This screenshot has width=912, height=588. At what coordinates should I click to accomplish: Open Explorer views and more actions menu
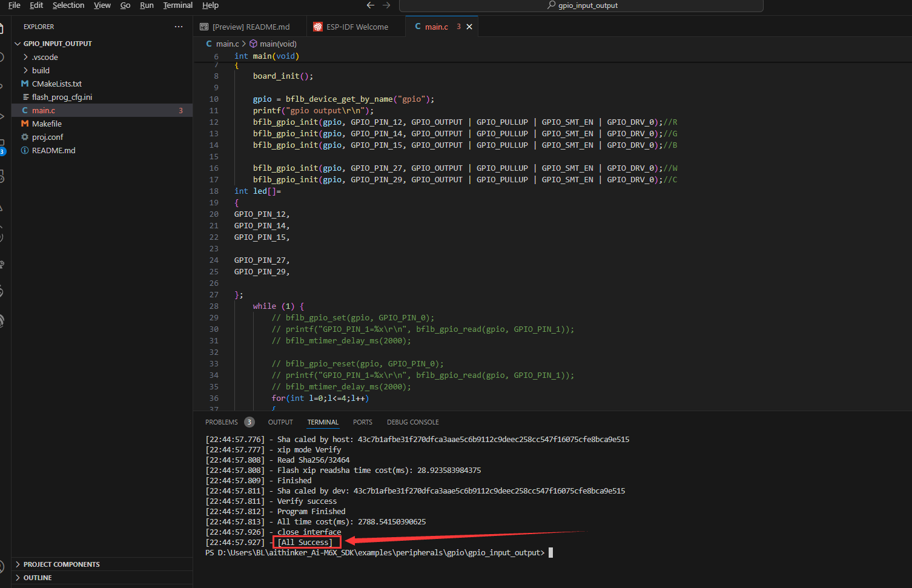(x=178, y=27)
